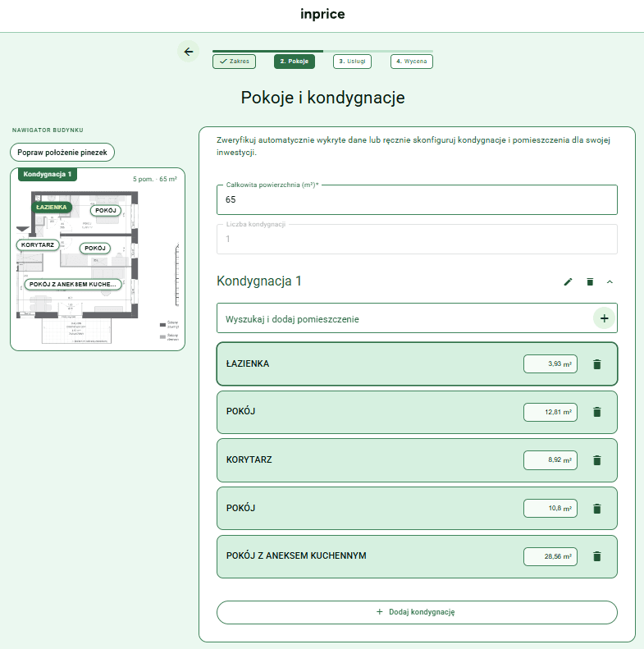Viewport: 644px width, 649px height.
Task: Delete the ŁAZIENKA room
Action: point(596,364)
